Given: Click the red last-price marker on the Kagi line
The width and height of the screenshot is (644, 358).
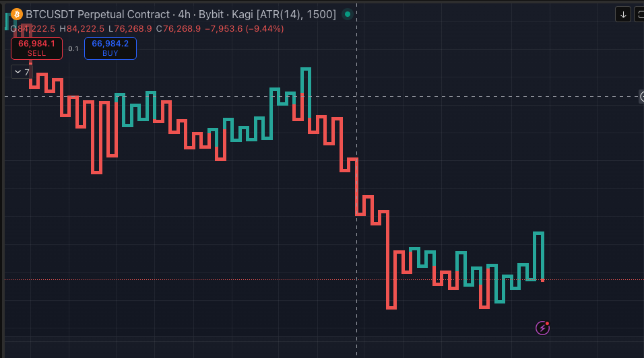Looking at the screenshot, I should [542, 280].
